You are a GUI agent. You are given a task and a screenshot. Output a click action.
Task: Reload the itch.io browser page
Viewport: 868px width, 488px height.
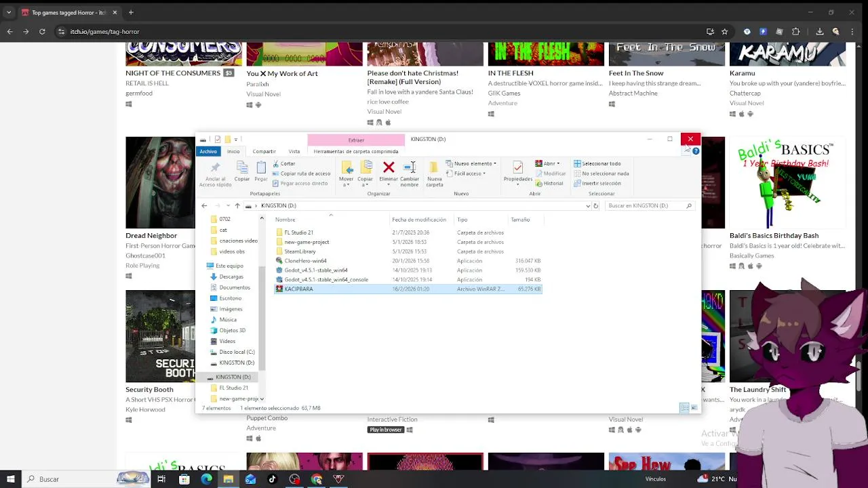pyautogui.click(x=42, y=31)
